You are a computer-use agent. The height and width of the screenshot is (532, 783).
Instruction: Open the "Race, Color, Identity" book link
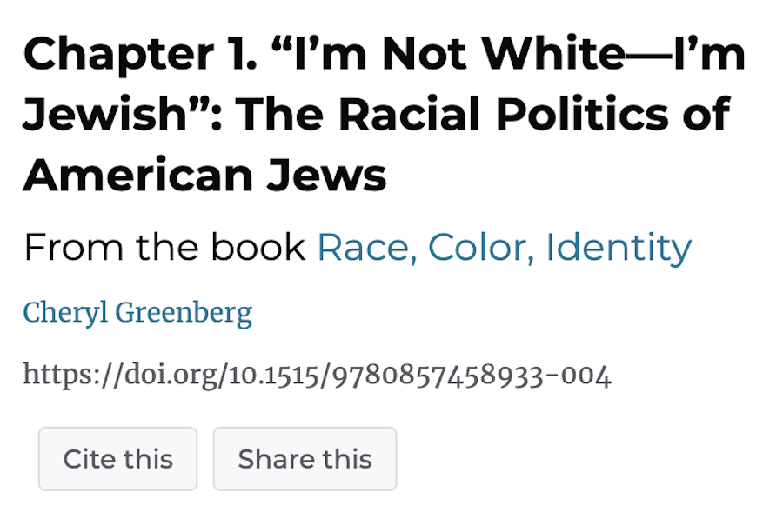tap(504, 248)
